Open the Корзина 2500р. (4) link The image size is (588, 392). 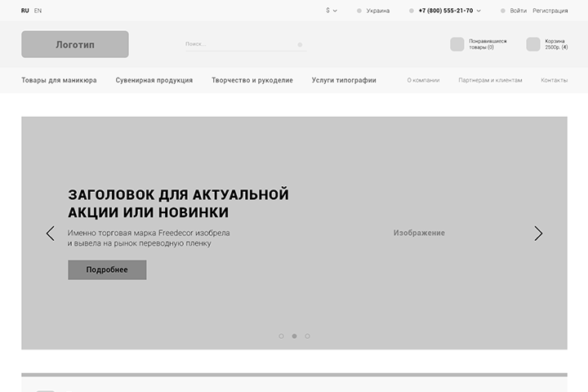[x=556, y=44]
